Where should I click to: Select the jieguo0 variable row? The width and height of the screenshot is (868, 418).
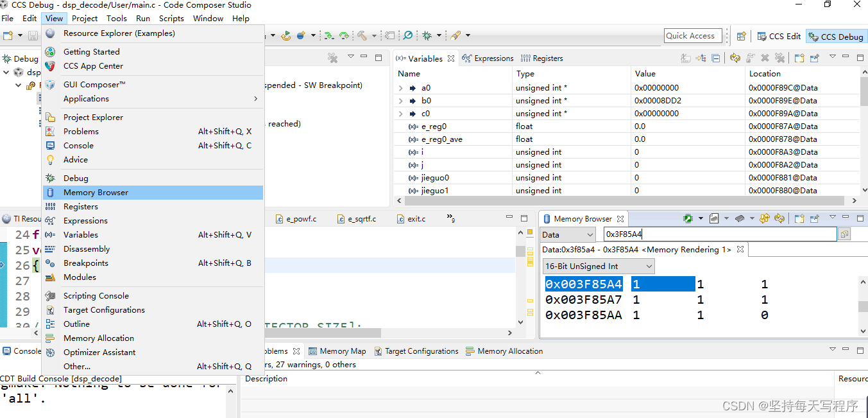(626, 178)
